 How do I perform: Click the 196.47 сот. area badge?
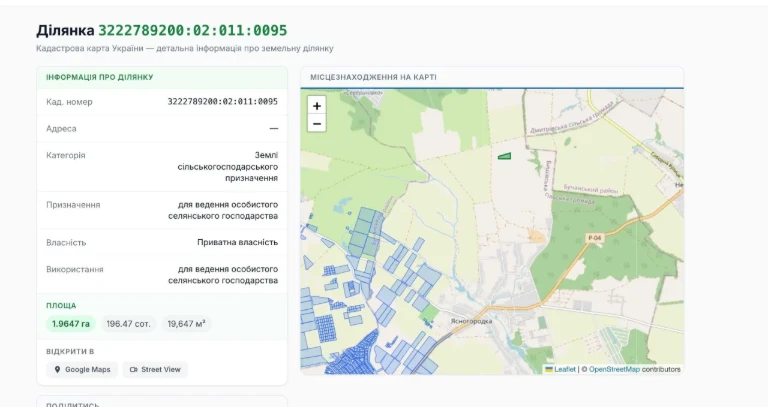coord(128,324)
